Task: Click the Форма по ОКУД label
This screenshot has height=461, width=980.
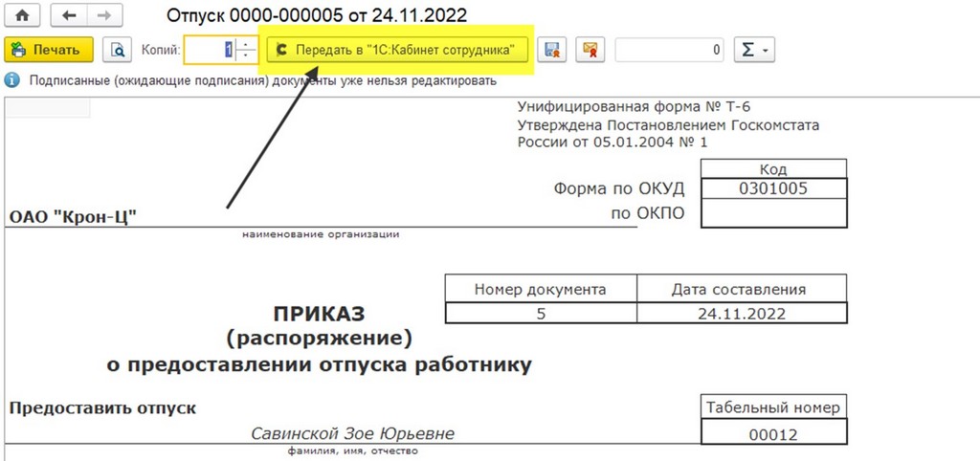Action: point(619,188)
